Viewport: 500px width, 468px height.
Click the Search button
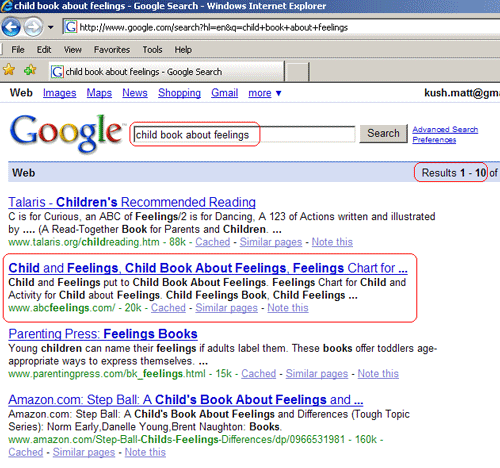(x=383, y=133)
